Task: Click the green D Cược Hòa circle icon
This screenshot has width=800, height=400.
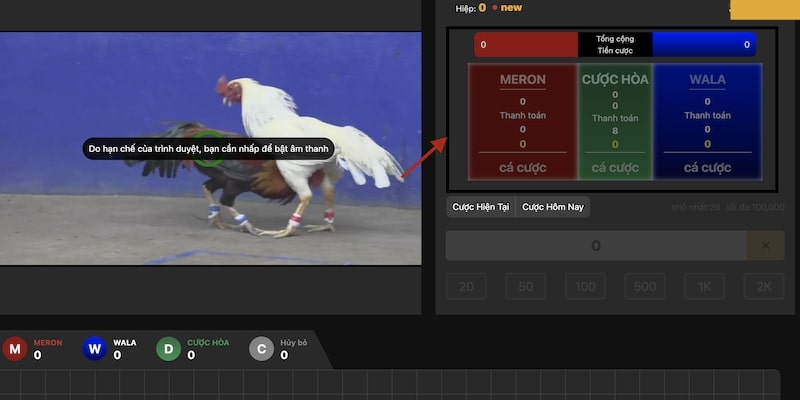Action: coord(169,349)
